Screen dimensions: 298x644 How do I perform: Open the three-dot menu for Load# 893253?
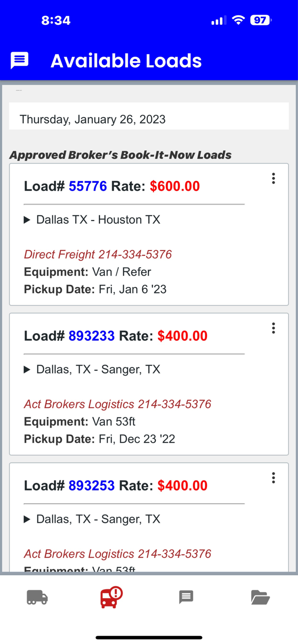[273, 477]
